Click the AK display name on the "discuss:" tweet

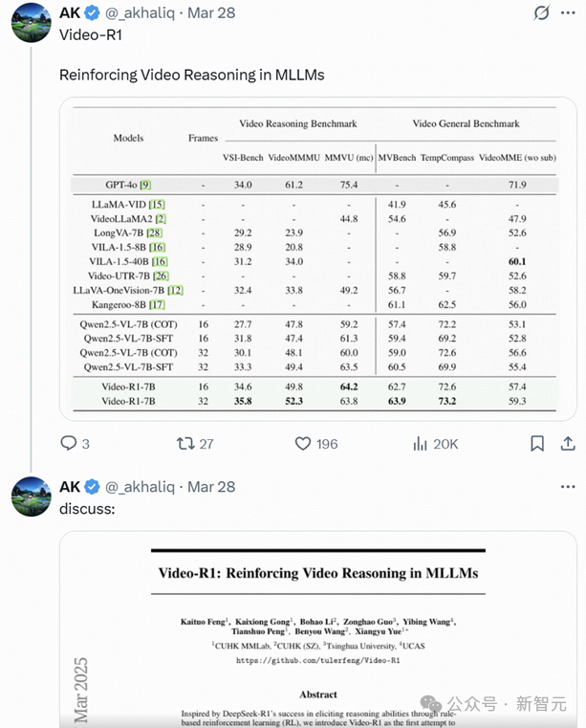point(70,486)
